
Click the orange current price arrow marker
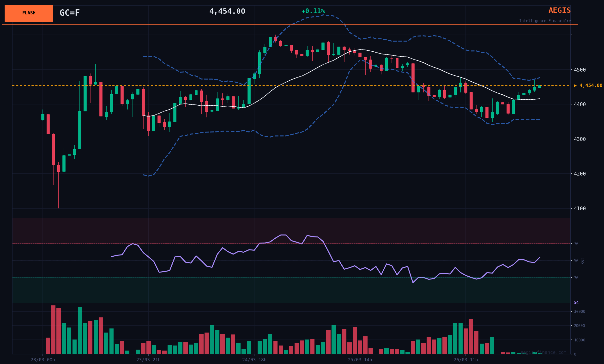click(575, 85)
